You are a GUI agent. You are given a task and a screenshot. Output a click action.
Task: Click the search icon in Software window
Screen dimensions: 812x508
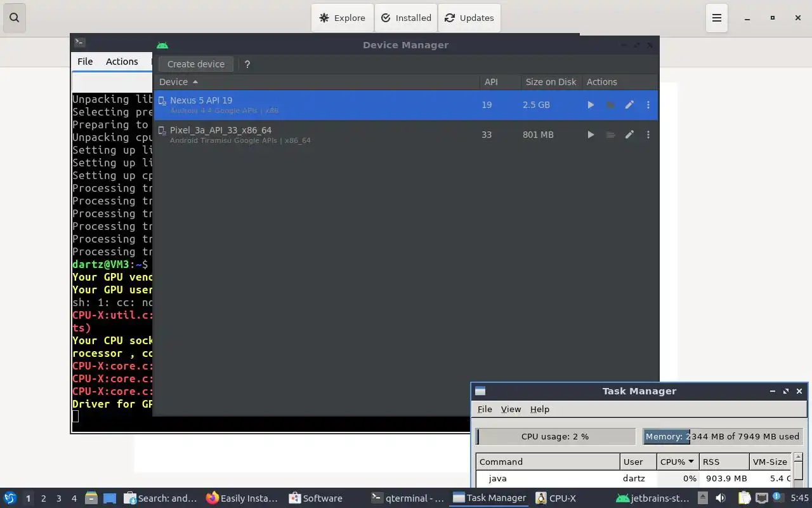(15, 18)
